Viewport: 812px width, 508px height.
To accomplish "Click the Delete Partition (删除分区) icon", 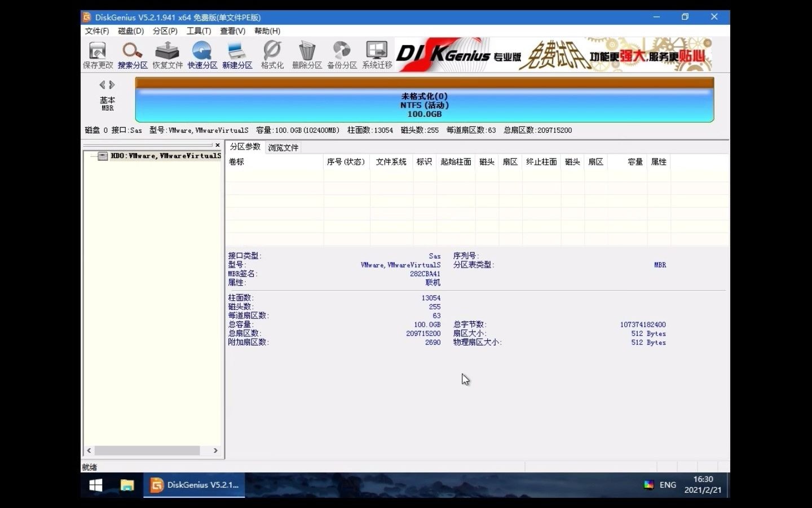I will tap(307, 55).
